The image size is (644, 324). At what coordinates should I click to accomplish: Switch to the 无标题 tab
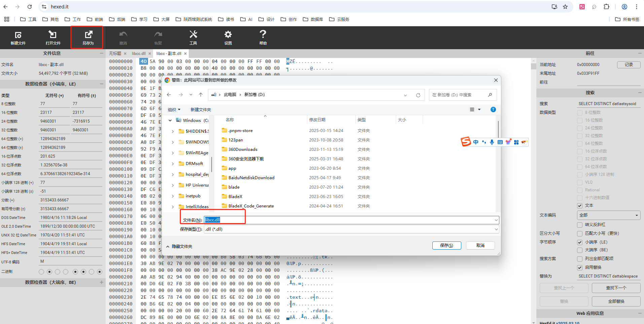pos(115,53)
